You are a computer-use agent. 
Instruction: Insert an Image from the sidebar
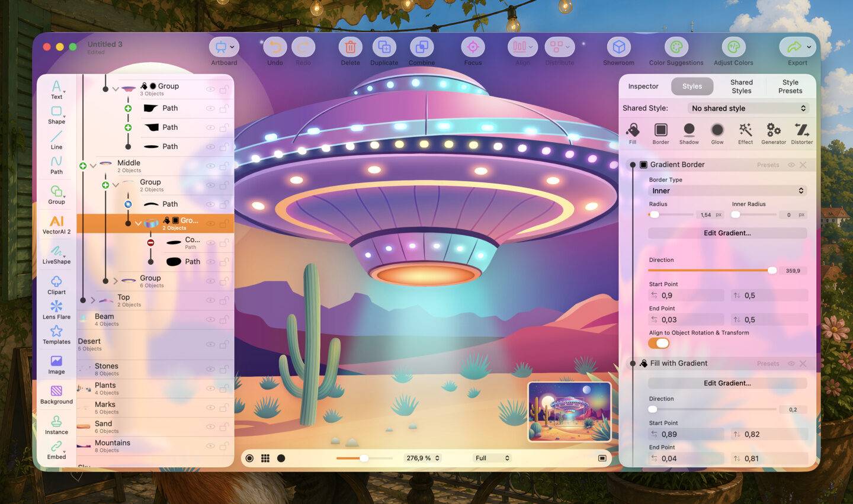(x=56, y=364)
